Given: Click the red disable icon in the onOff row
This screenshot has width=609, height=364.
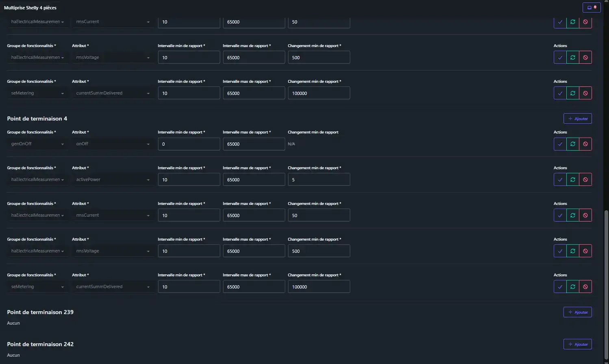Looking at the screenshot, I should (x=585, y=144).
